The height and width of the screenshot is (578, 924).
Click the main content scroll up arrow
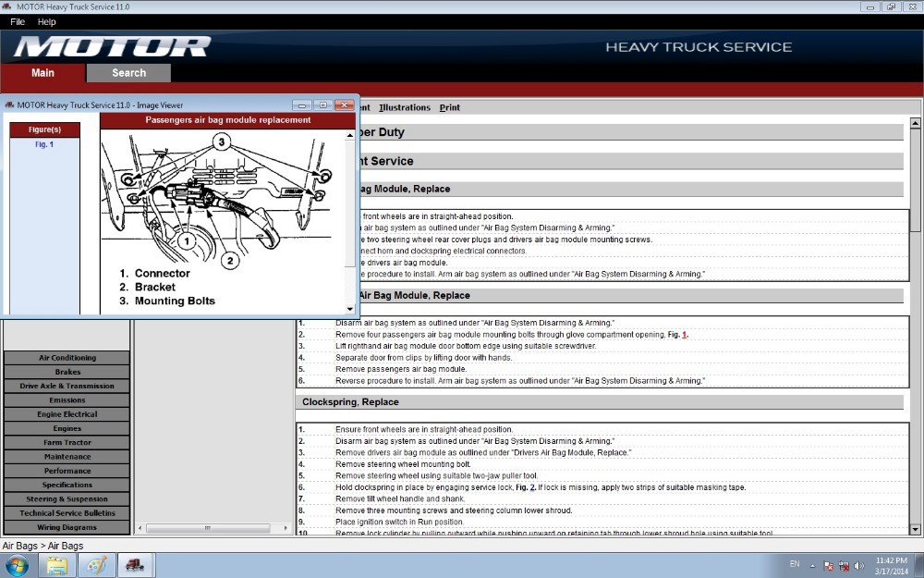click(x=915, y=123)
